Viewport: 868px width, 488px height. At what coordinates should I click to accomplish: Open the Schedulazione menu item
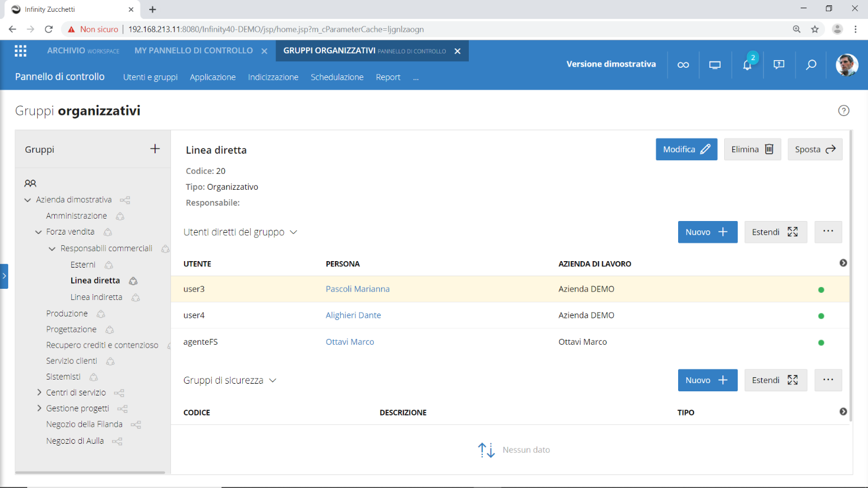click(337, 77)
